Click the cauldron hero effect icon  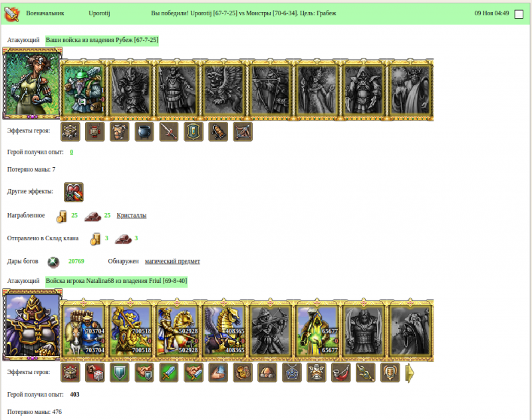pyautogui.click(x=144, y=131)
